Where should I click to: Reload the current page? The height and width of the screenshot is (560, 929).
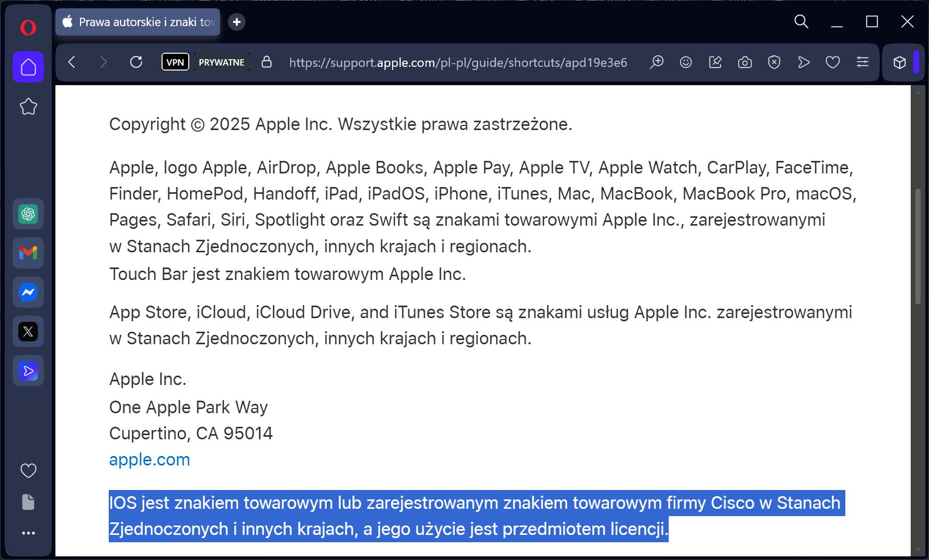point(136,62)
